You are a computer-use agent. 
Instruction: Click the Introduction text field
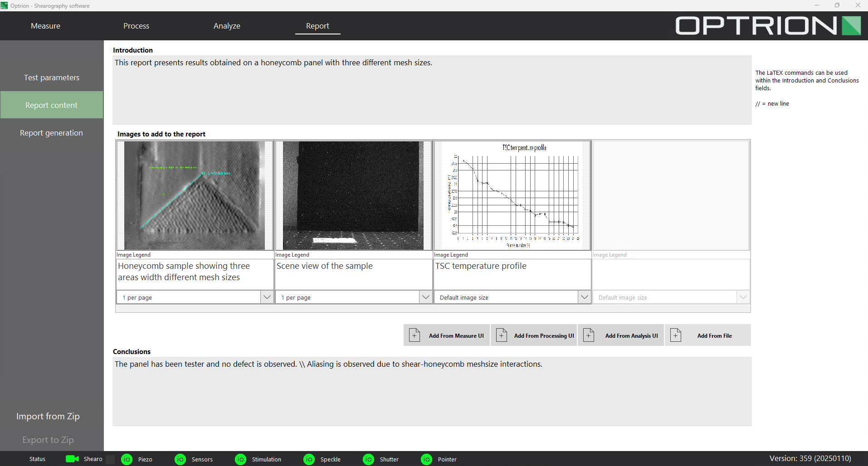tap(432, 90)
